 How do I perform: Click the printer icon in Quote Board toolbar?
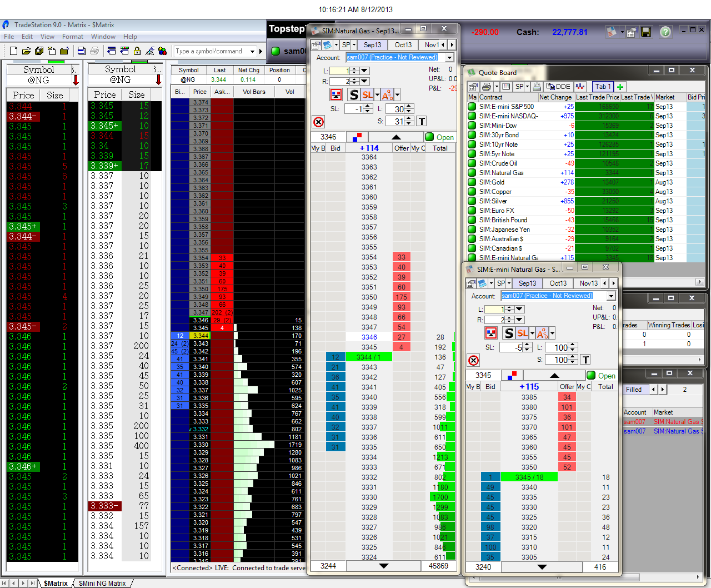[x=487, y=87]
